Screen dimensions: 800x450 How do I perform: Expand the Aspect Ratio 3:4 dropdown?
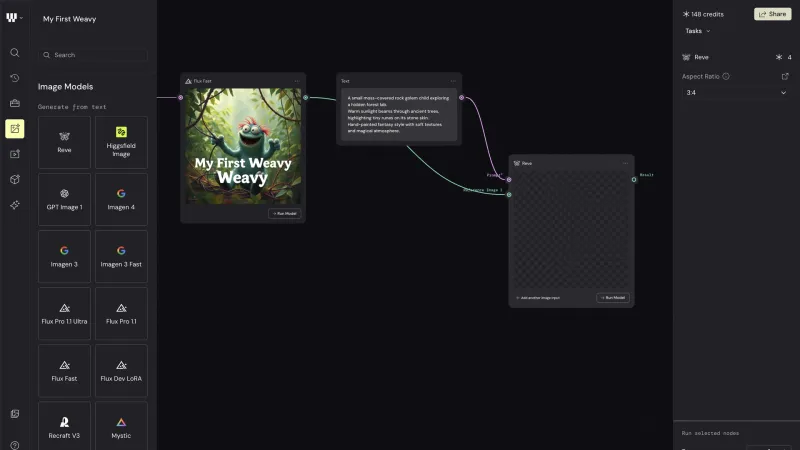[736, 92]
